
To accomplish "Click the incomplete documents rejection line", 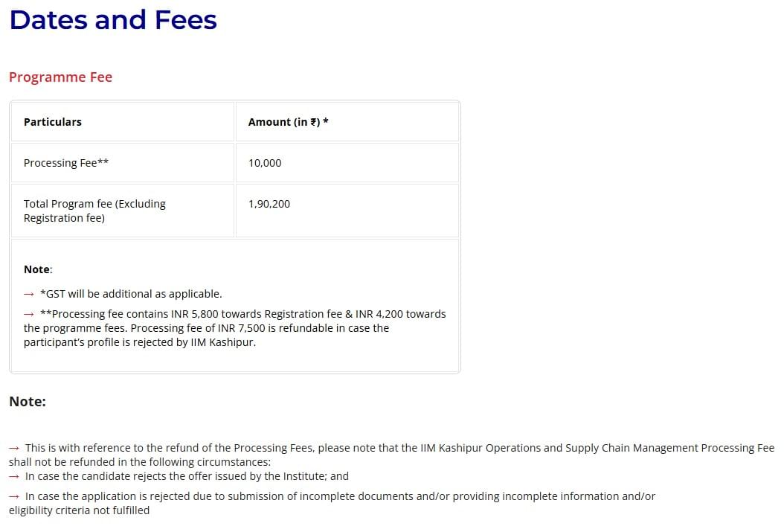I will (x=340, y=496).
